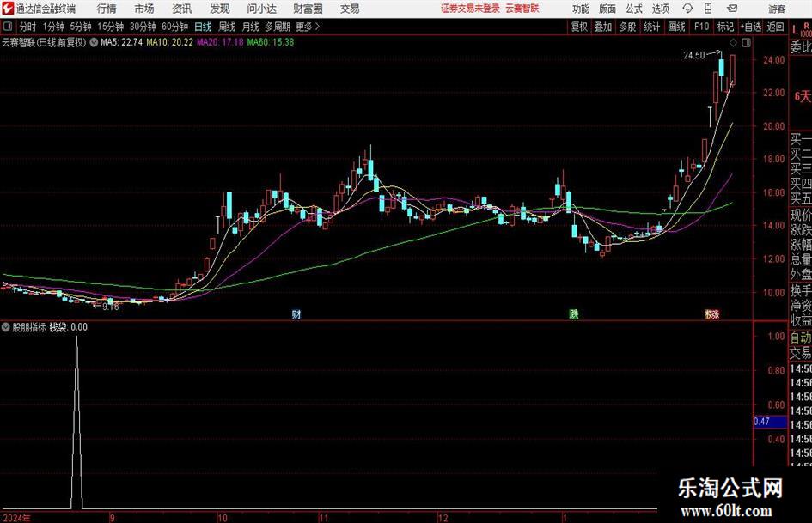812x523 pixels.
Task: Click the 9.16 low price label
Action: point(110,307)
